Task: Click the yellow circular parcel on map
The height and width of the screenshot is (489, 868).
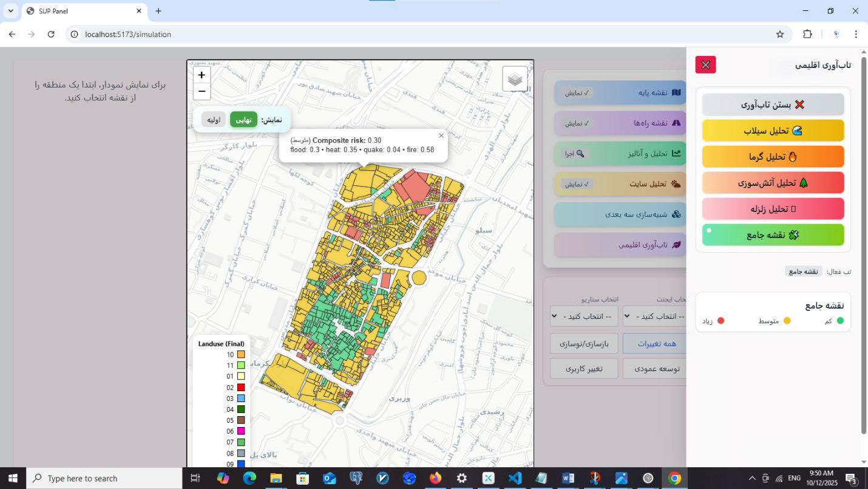Action: pos(419,278)
